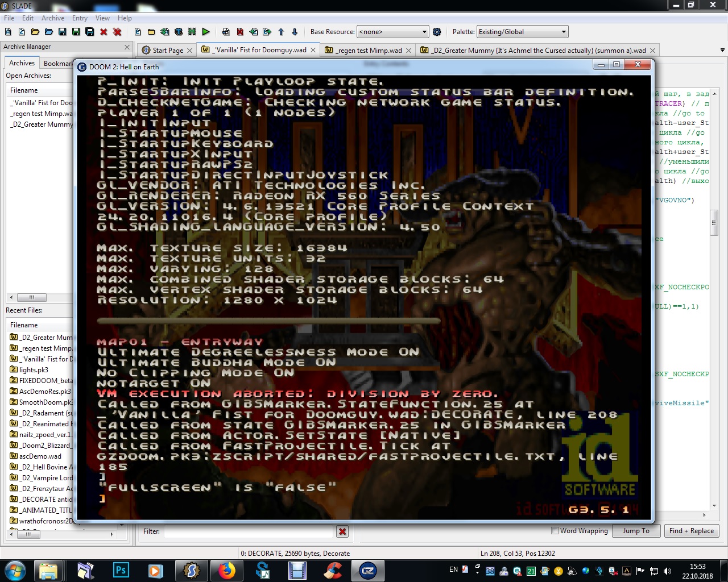The image size is (728, 582).
Task: Open the Map Editor toolbar icon
Action: (x=192, y=32)
